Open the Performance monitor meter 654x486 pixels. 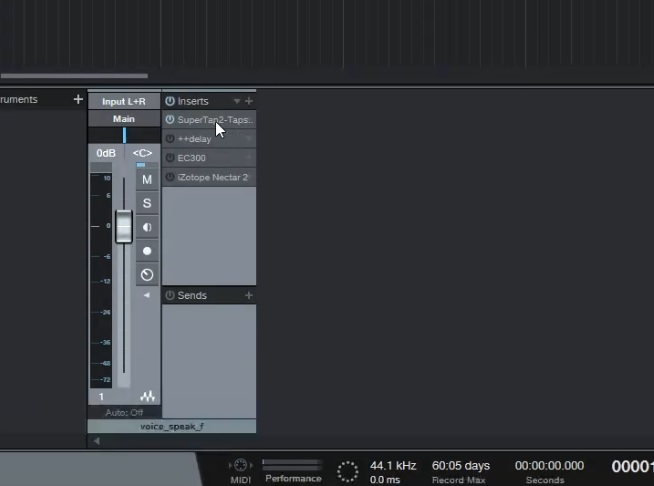pyautogui.click(x=292, y=465)
